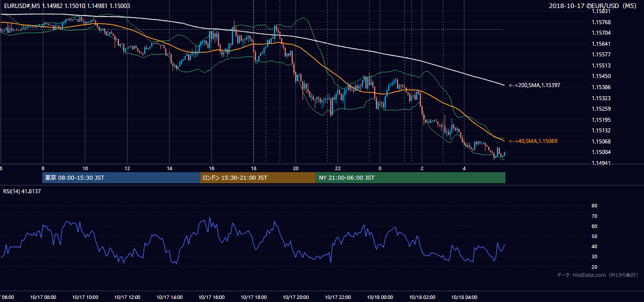Click hour 0 on the price chart time axis
The image size is (644, 302).
click(380, 168)
